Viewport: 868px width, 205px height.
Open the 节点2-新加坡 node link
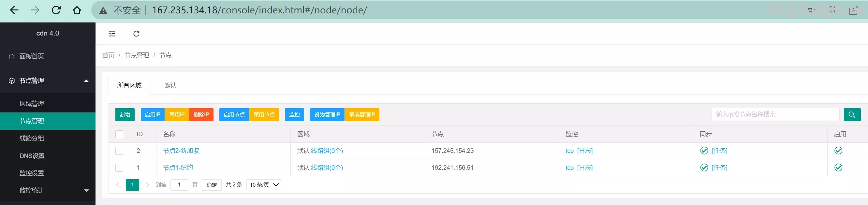click(x=181, y=151)
